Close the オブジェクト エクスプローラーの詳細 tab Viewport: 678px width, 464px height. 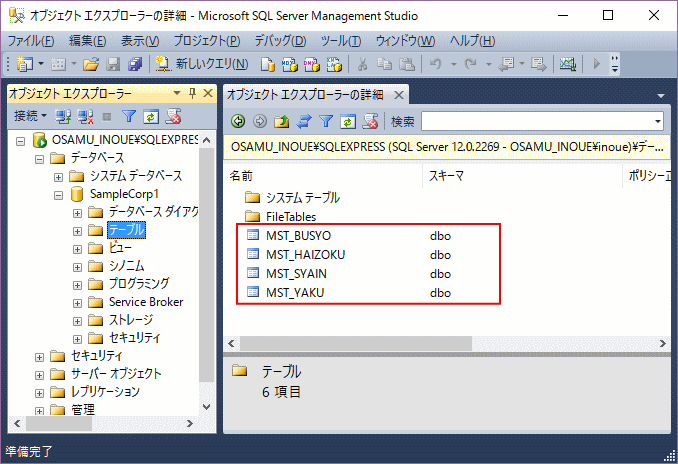tap(399, 95)
